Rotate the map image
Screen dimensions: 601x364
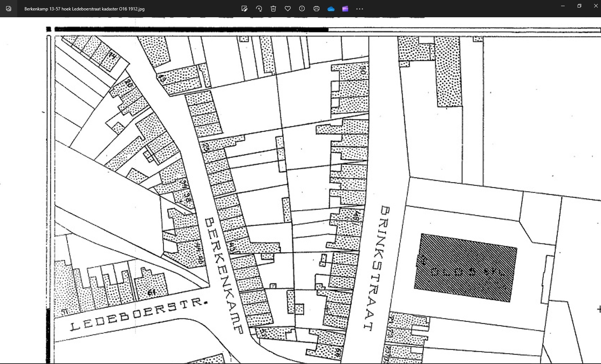259,9
